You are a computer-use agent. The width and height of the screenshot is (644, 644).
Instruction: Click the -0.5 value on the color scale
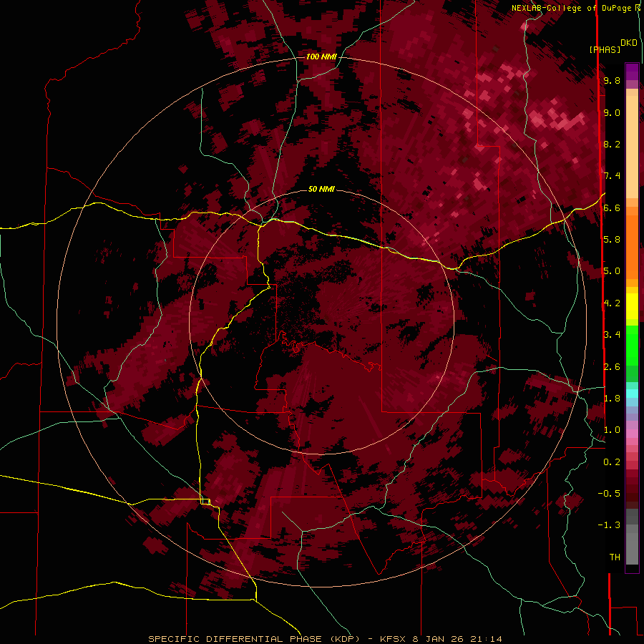click(609, 494)
